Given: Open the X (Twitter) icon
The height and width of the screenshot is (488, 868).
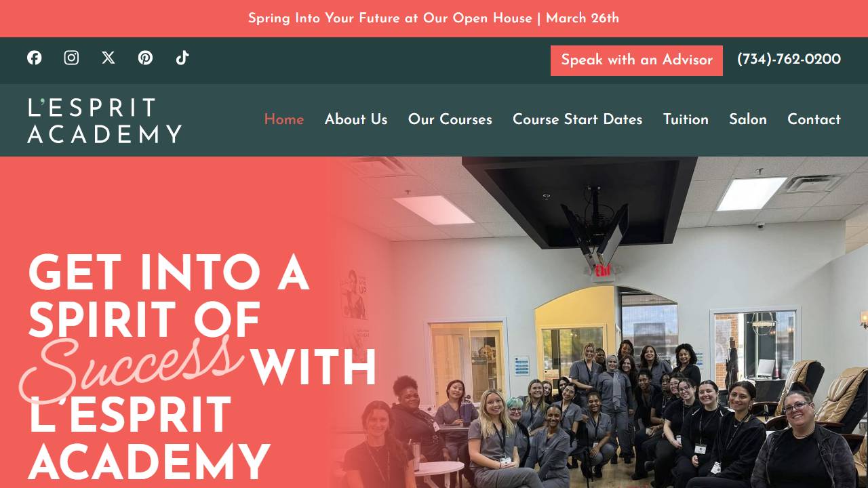Looking at the screenshot, I should [108, 58].
